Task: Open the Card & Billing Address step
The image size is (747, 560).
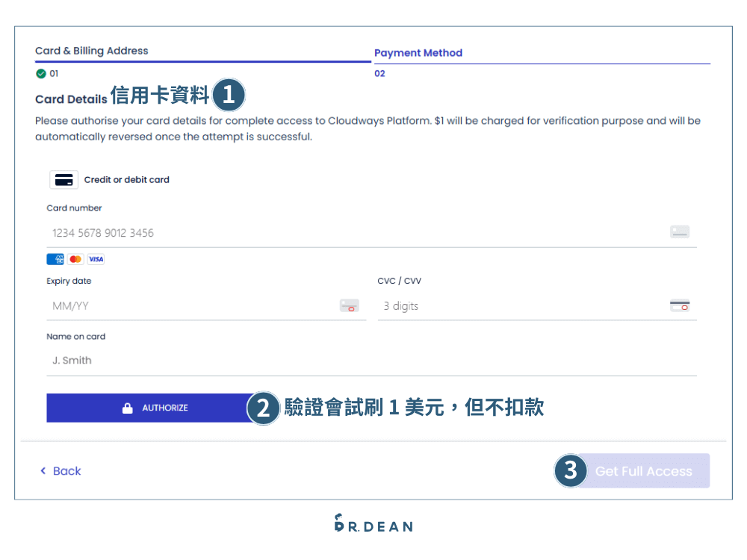Action: pos(91,51)
